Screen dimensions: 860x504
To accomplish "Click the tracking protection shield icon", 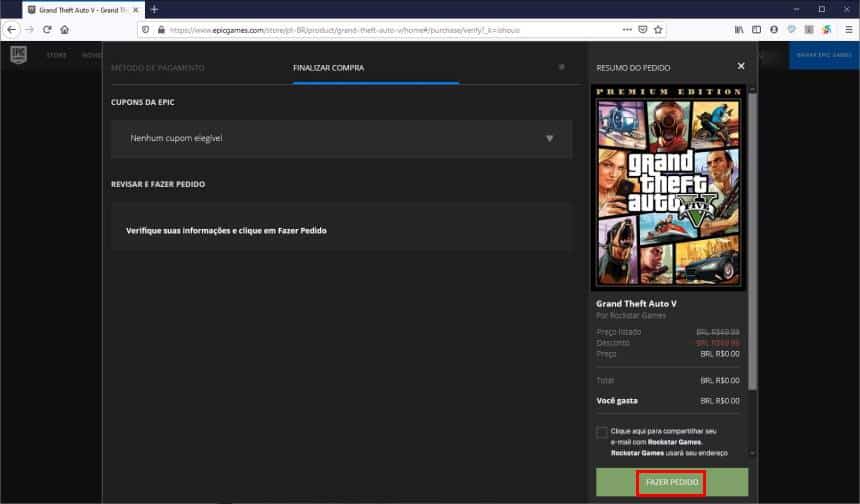I will click(145, 30).
